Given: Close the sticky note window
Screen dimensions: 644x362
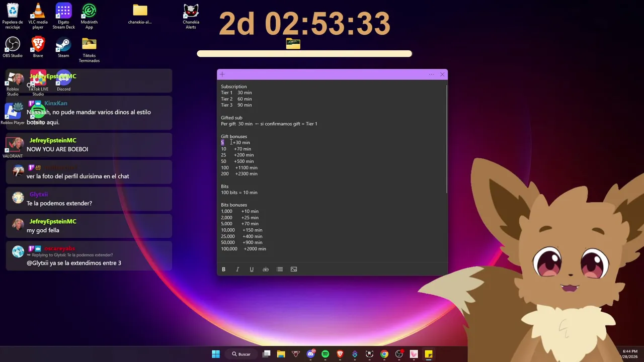Looking at the screenshot, I should click(442, 74).
